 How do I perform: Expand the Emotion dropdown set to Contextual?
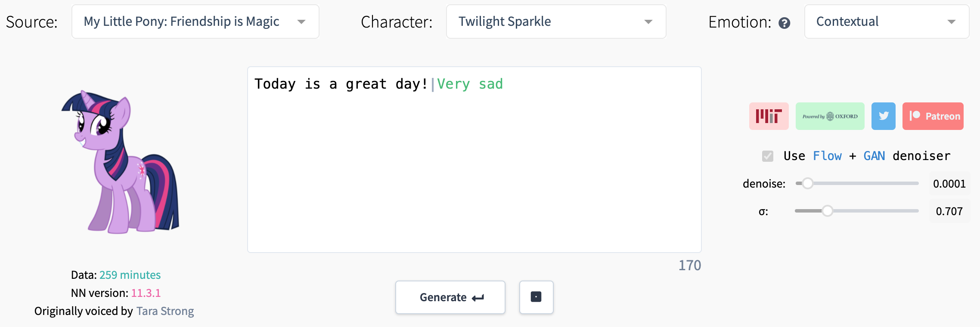(x=887, y=22)
